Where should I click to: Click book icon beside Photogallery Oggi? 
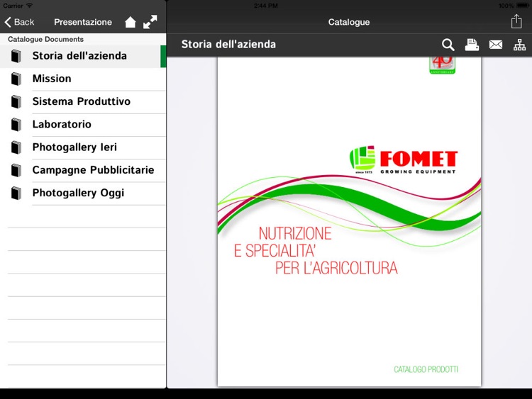16,193
